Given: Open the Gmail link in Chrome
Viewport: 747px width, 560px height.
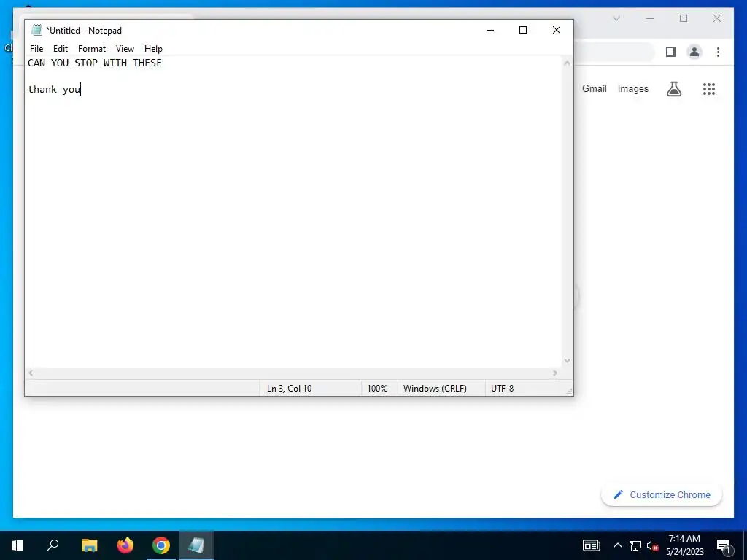Looking at the screenshot, I should pos(594,88).
